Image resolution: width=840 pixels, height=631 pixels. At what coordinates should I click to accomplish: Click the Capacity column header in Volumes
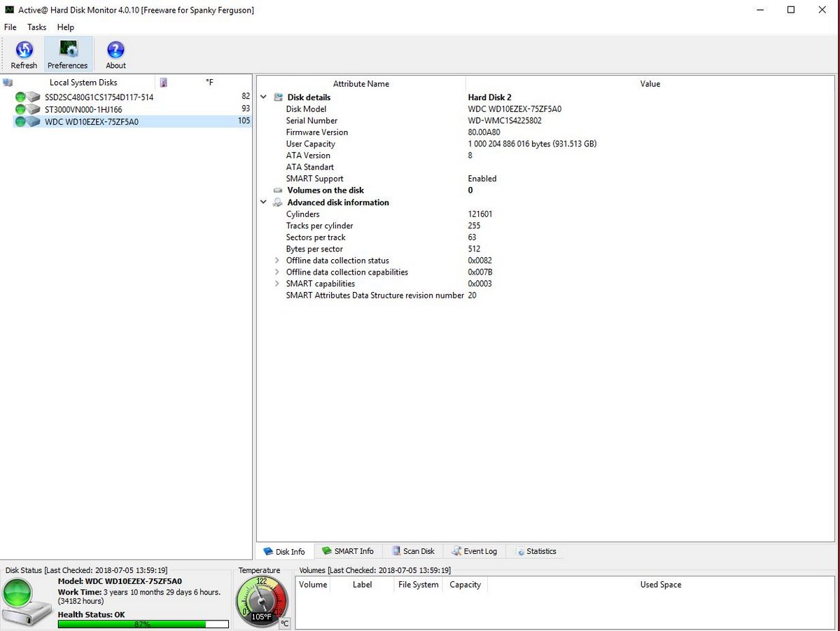click(465, 585)
